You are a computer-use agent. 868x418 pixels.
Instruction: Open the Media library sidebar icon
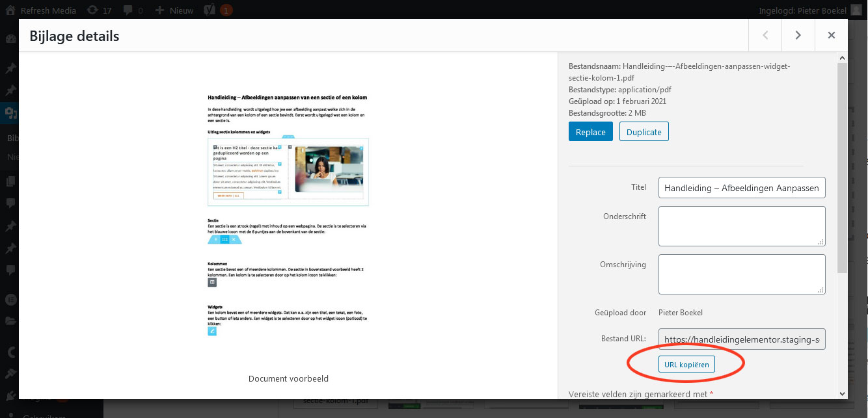(x=10, y=113)
